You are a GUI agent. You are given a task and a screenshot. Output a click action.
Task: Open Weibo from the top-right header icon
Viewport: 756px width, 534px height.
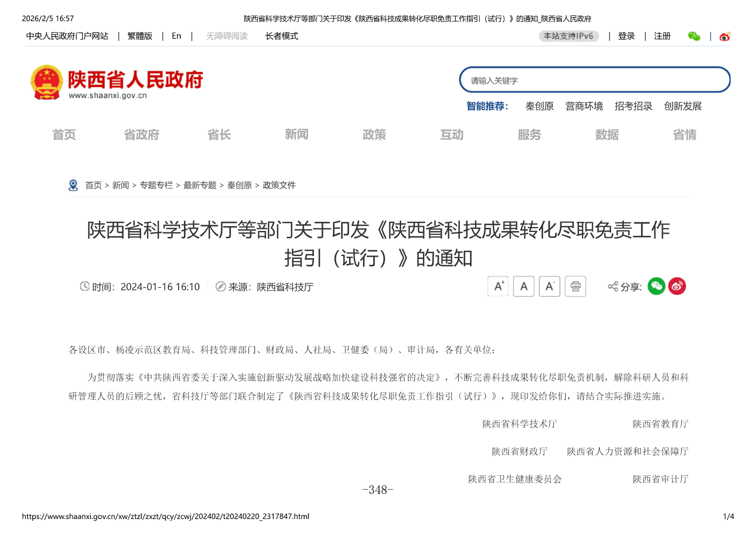tap(725, 36)
